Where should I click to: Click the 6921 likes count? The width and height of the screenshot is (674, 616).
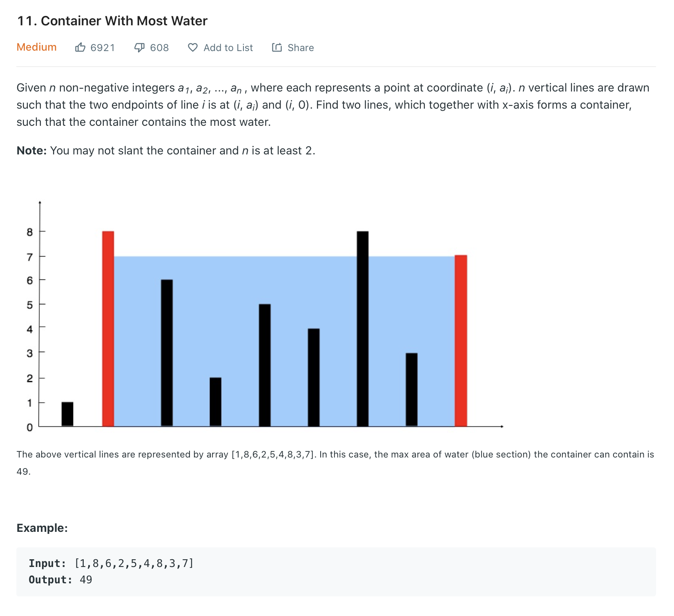[x=103, y=48]
